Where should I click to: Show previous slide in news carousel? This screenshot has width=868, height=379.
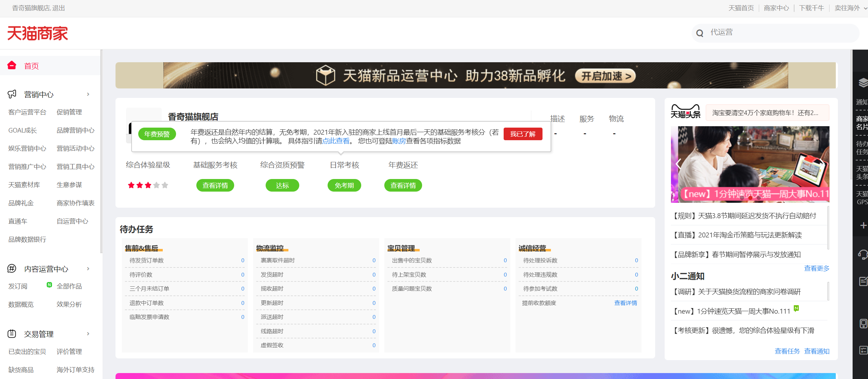(x=678, y=164)
